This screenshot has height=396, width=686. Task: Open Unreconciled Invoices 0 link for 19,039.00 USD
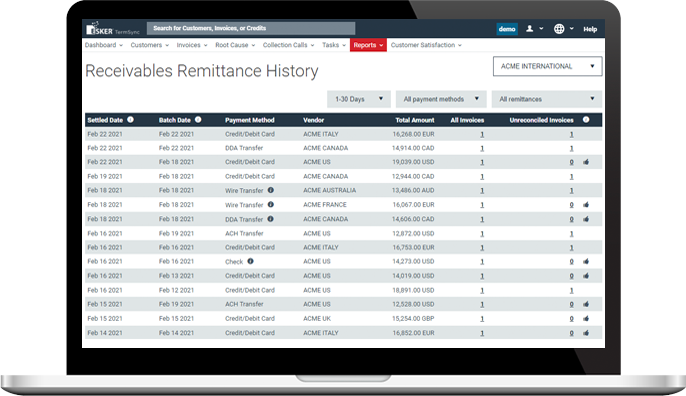tap(571, 162)
